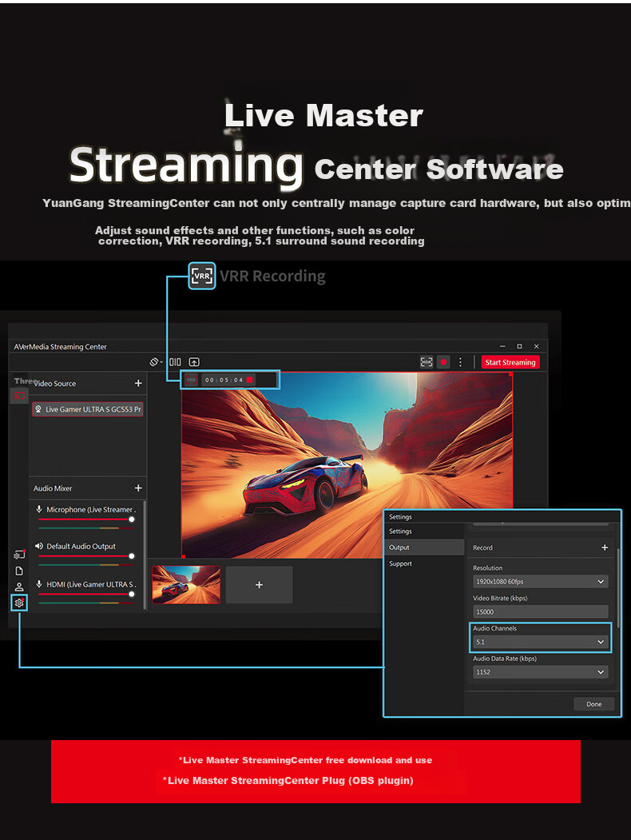Click the Settings dialog vertical scrollbar

[x=618, y=587]
